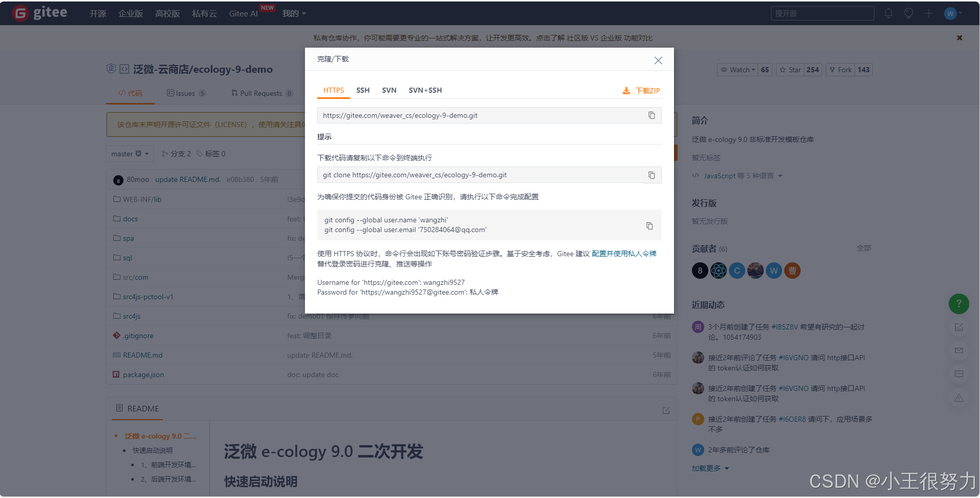Open task link #I6OER8
The width and height of the screenshot is (980, 498).
792,419
